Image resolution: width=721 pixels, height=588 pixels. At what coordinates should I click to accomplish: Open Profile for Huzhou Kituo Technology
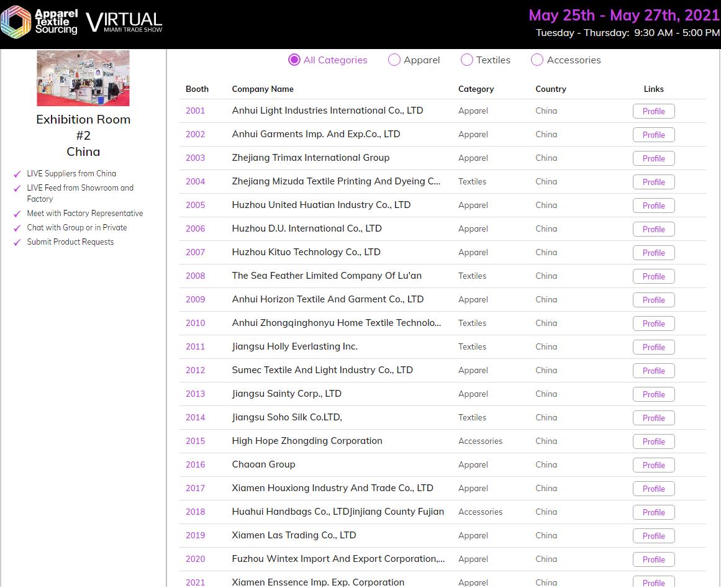(653, 253)
